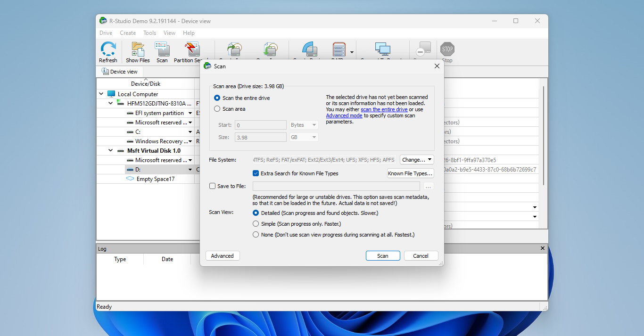Click the Log panel Type column header
This screenshot has width=644, height=336.
coord(120,259)
